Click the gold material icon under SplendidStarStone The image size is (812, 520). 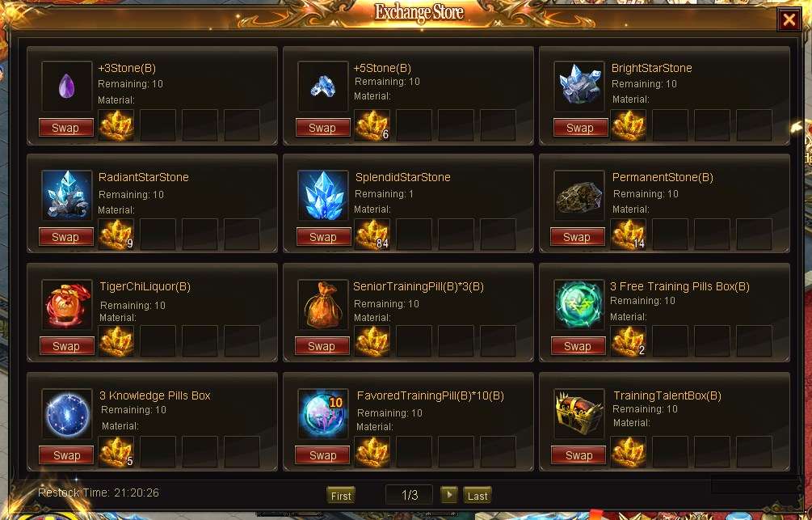coord(372,235)
